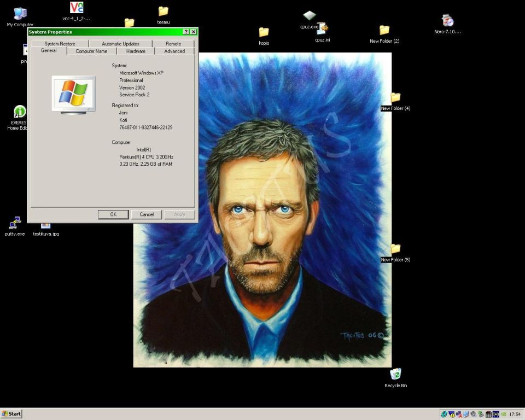The image size is (525, 420).
Task: Open the Advanced tab
Action: coord(174,51)
